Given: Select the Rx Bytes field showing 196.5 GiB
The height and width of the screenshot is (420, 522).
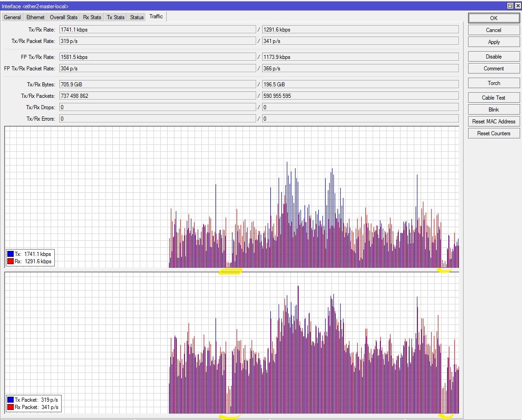Looking at the screenshot, I should [360, 85].
